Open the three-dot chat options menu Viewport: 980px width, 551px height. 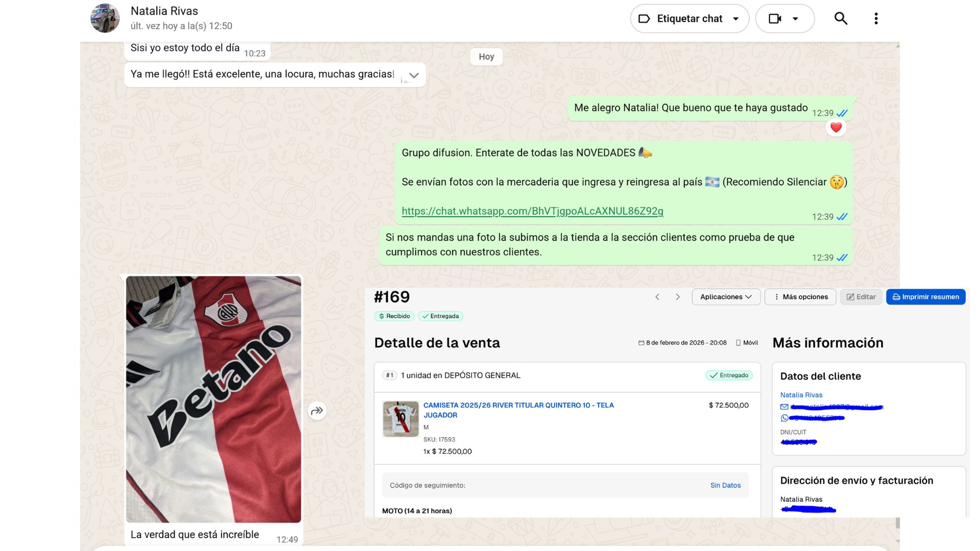pos(876,19)
